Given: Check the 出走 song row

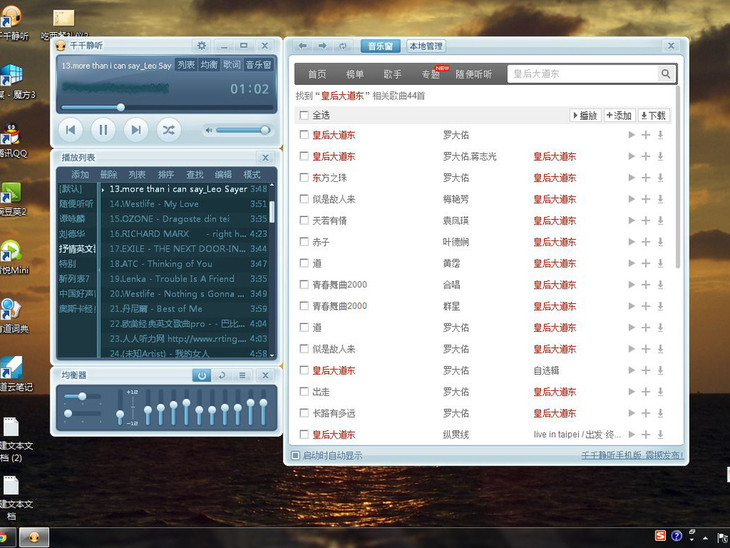Looking at the screenshot, I should [x=304, y=392].
